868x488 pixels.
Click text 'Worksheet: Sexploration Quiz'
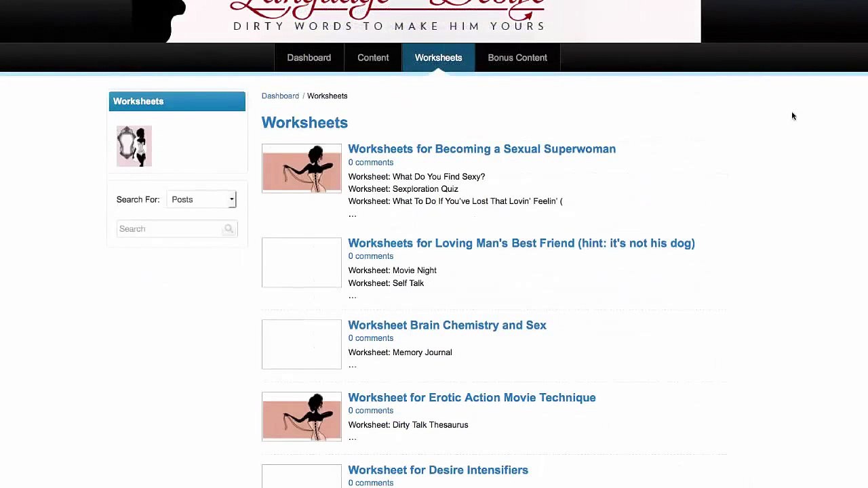point(403,189)
